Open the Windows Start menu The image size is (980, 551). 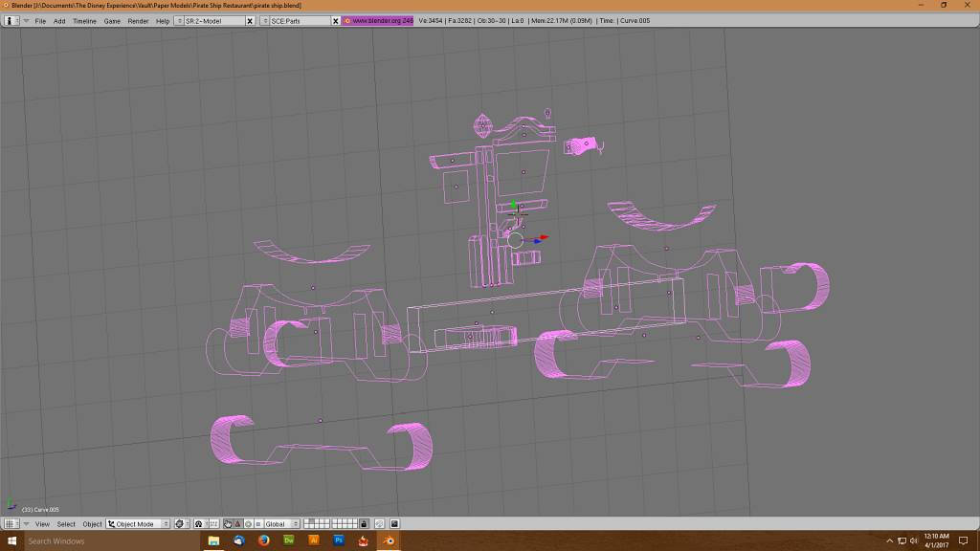[x=11, y=541]
